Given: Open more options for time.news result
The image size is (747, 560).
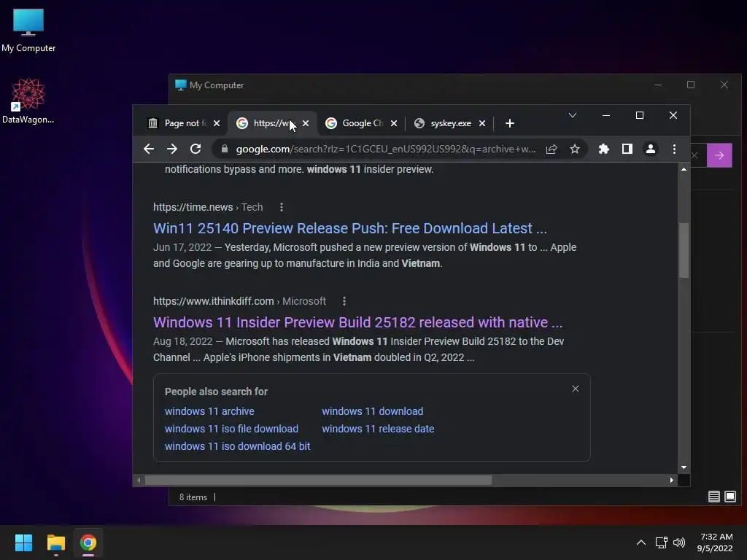Looking at the screenshot, I should pyautogui.click(x=282, y=207).
